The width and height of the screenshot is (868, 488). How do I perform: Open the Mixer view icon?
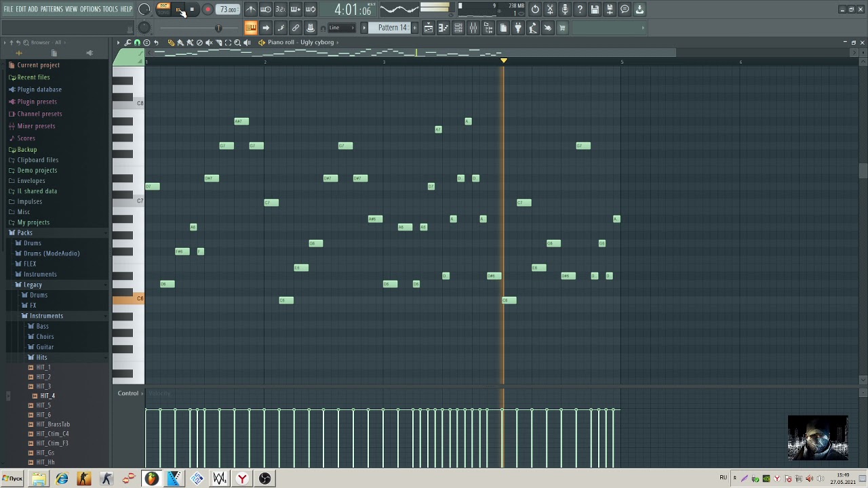pyautogui.click(x=473, y=28)
